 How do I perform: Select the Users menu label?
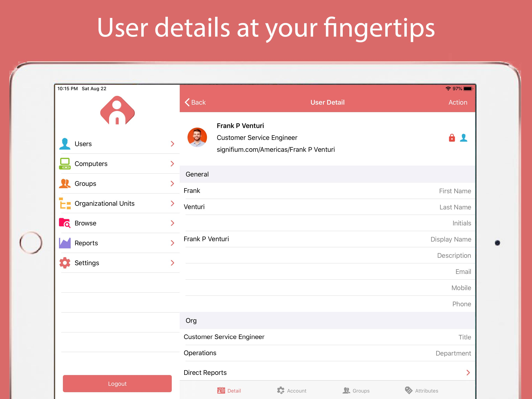point(83,144)
